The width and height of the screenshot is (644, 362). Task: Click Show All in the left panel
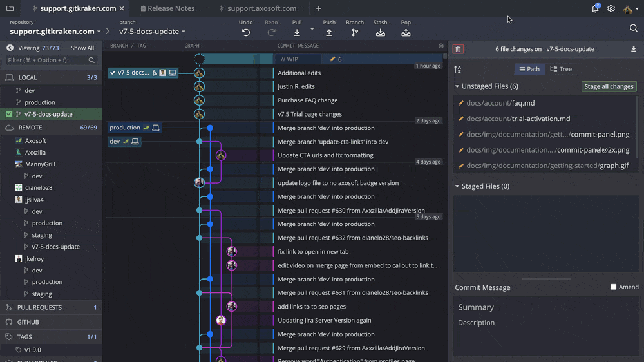[x=82, y=48]
